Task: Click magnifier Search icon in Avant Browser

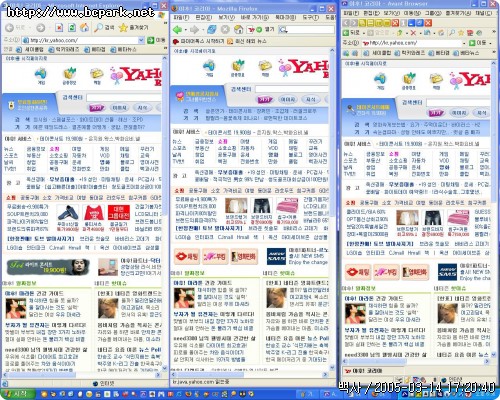Action: tap(452, 33)
